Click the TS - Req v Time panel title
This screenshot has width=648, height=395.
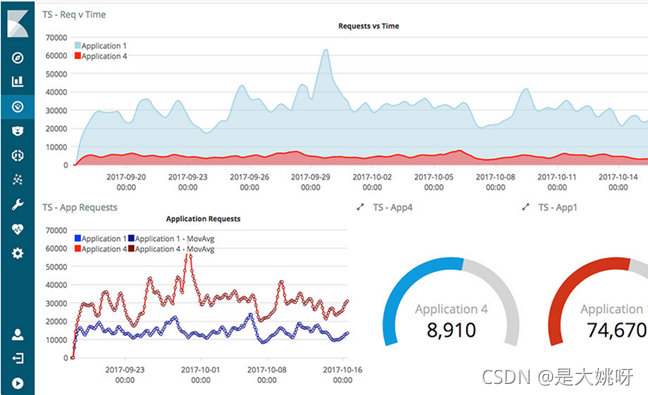(x=74, y=15)
